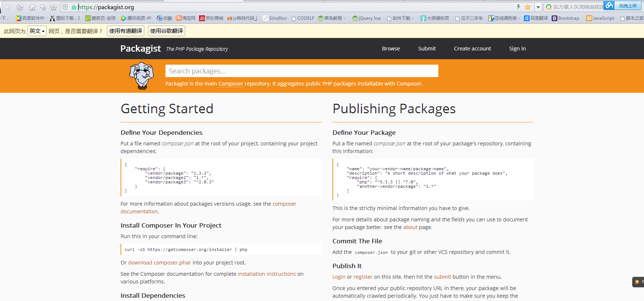Click the Login link under Publish It
This screenshot has height=301, width=644.
pyautogui.click(x=339, y=277)
